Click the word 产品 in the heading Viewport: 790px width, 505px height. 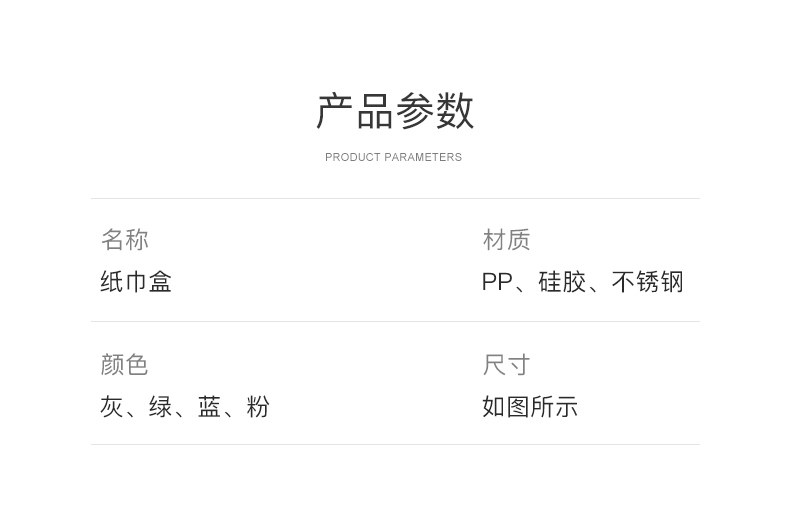click(x=355, y=112)
